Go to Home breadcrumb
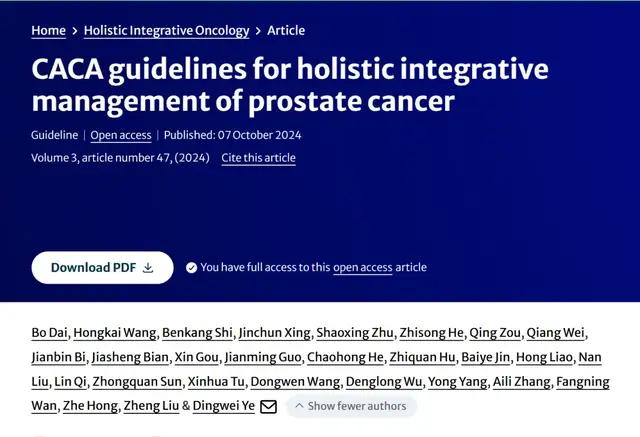The image size is (640, 437). pos(48,30)
